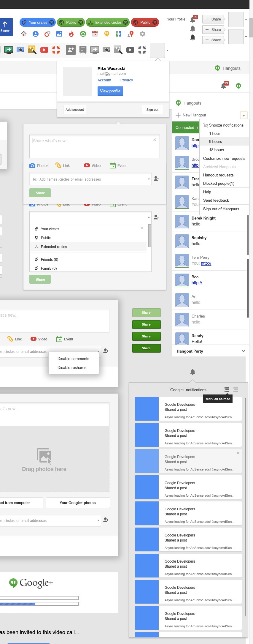
Task: Click Your Google+ photos button
Action: (x=78, y=503)
